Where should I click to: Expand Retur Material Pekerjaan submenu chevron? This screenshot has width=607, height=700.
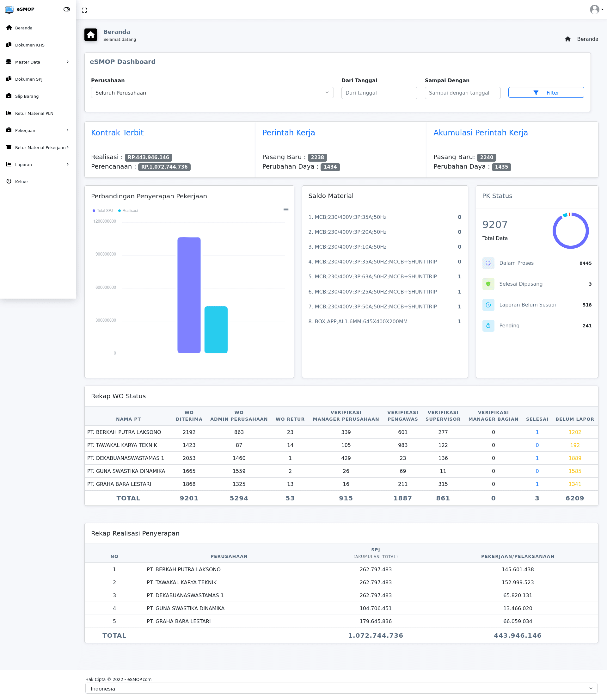pos(68,147)
